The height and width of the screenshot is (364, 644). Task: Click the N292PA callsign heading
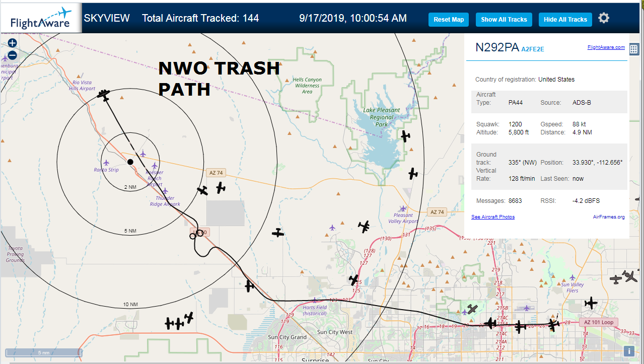pos(497,48)
